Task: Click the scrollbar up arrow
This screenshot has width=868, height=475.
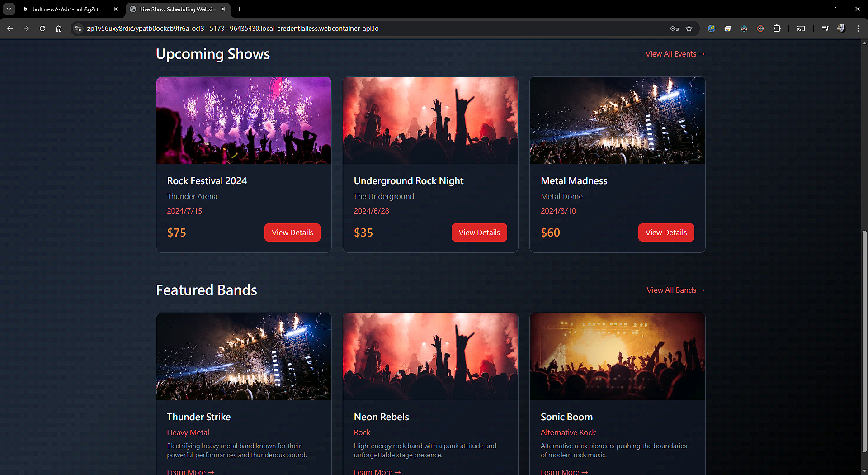Action: tap(864, 43)
